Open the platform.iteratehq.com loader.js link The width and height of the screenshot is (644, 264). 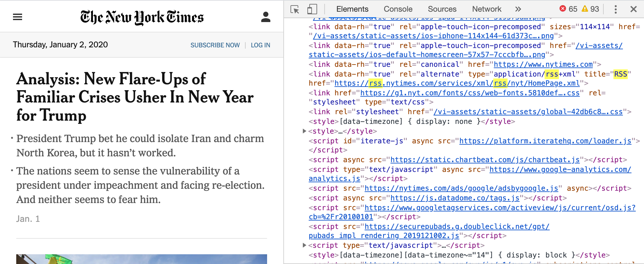click(545, 141)
